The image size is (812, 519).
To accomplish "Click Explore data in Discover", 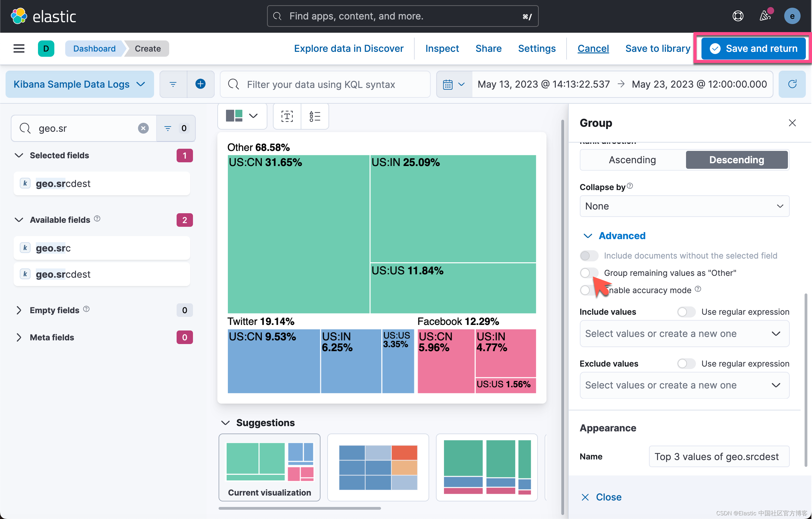I will 349,48.
